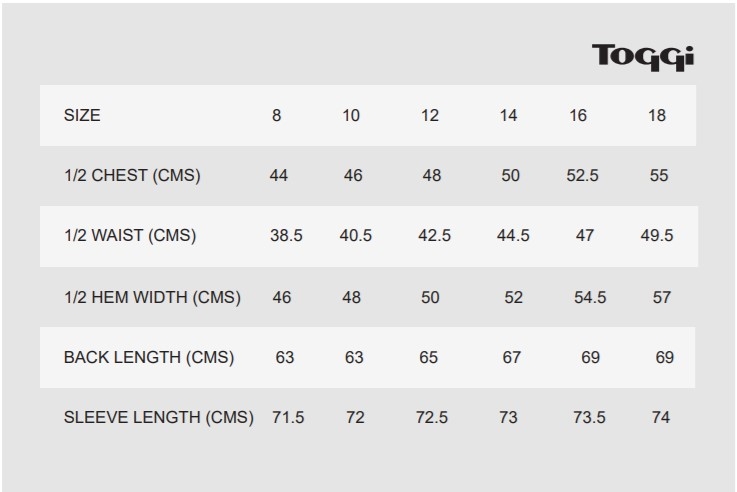737x492 pixels.
Task: Click size 8 in the header row
Action: coord(277,115)
